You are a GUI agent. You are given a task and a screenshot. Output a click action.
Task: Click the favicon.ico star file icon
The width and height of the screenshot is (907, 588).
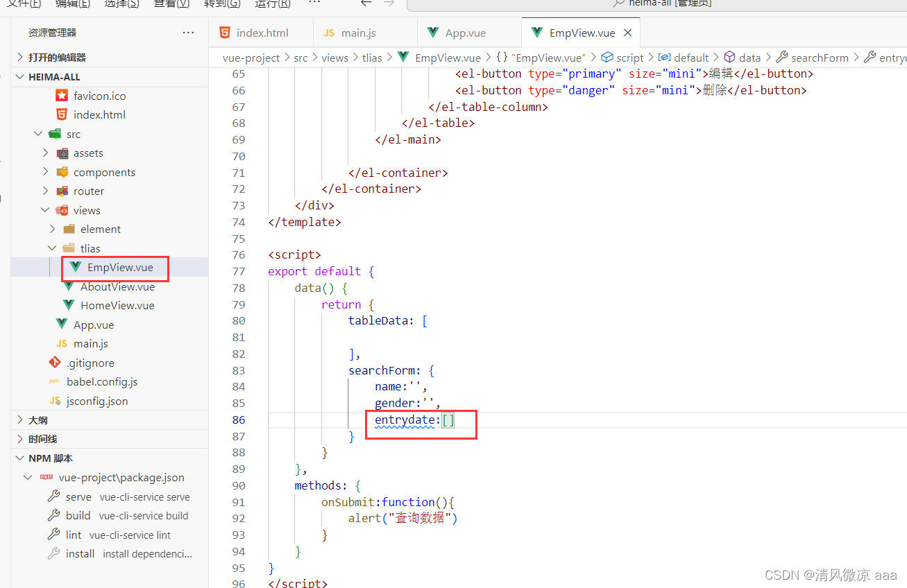coord(62,96)
